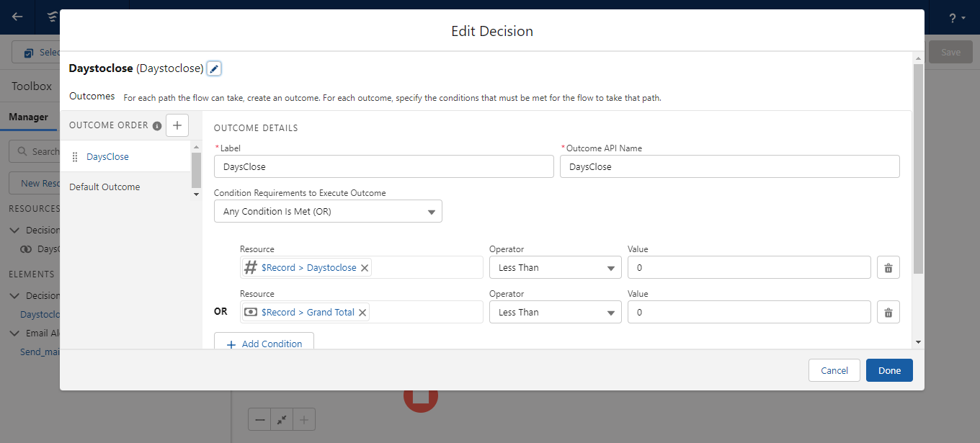Collapse the Decisions group under Resources

click(14, 231)
